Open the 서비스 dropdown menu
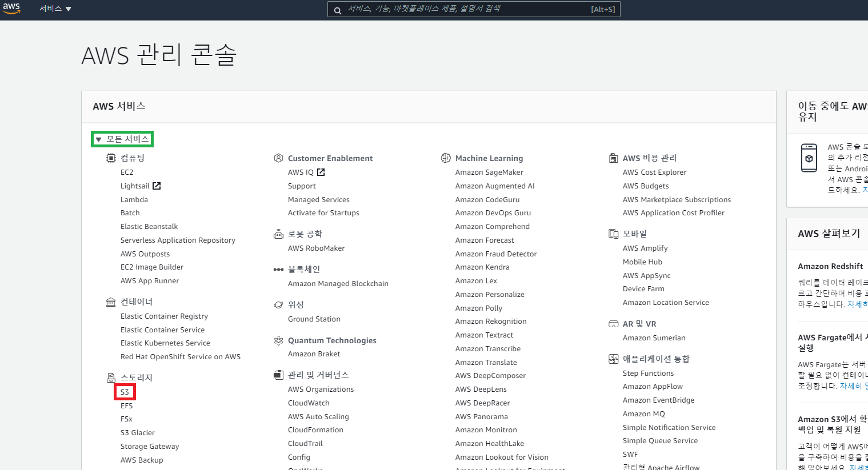The image size is (868, 470). 55,9
